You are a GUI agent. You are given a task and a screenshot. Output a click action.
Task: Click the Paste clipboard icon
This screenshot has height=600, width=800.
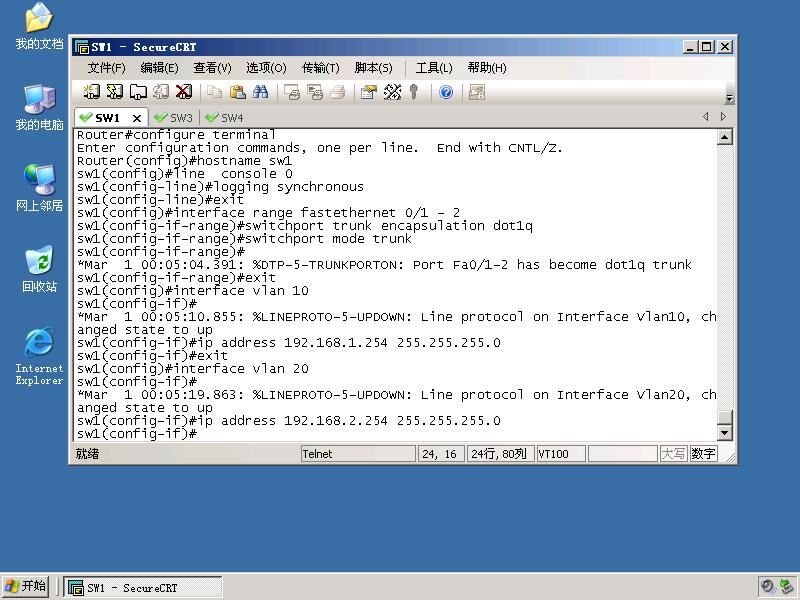237,92
